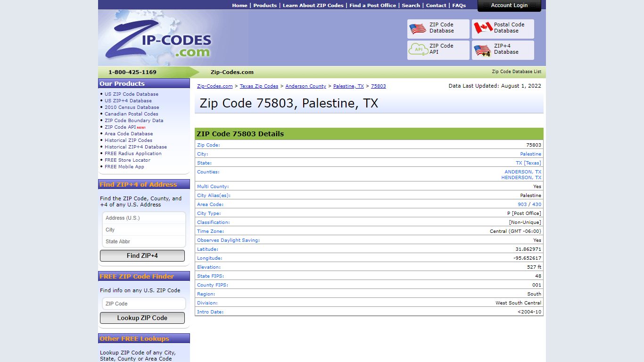Open US ZIP+4 Database product link
644x362 pixels.
tap(128, 101)
